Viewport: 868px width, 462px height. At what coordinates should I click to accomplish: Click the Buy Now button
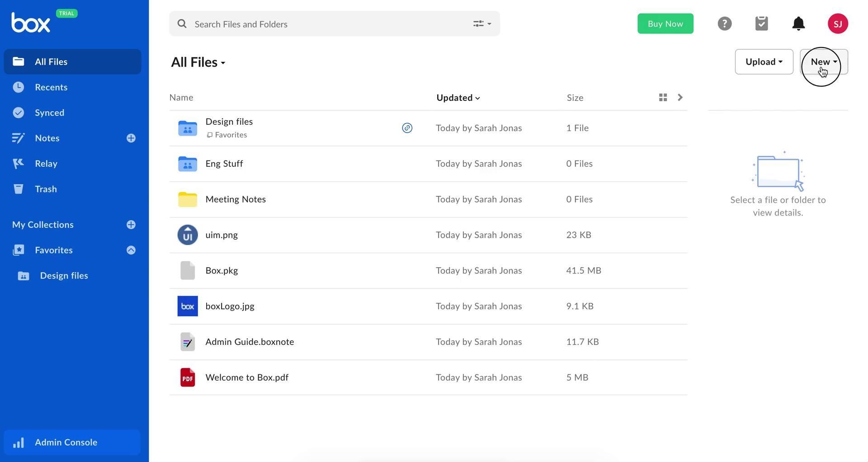665,24
